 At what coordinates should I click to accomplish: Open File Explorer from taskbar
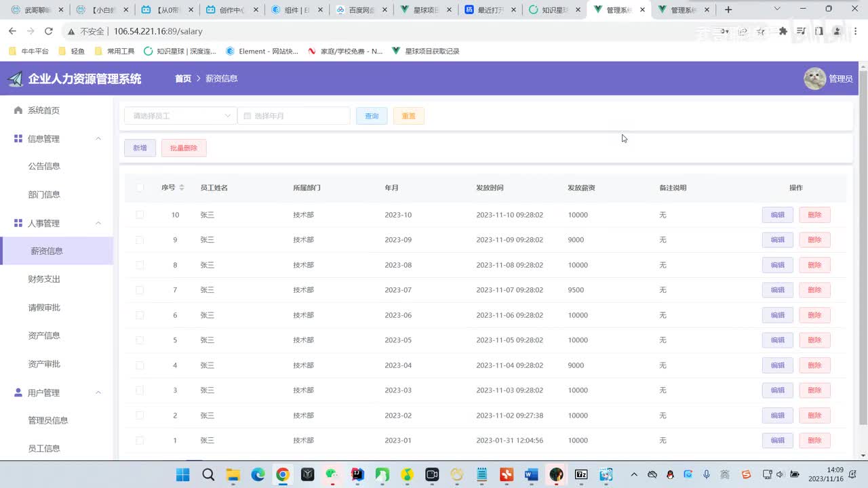[x=233, y=474]
